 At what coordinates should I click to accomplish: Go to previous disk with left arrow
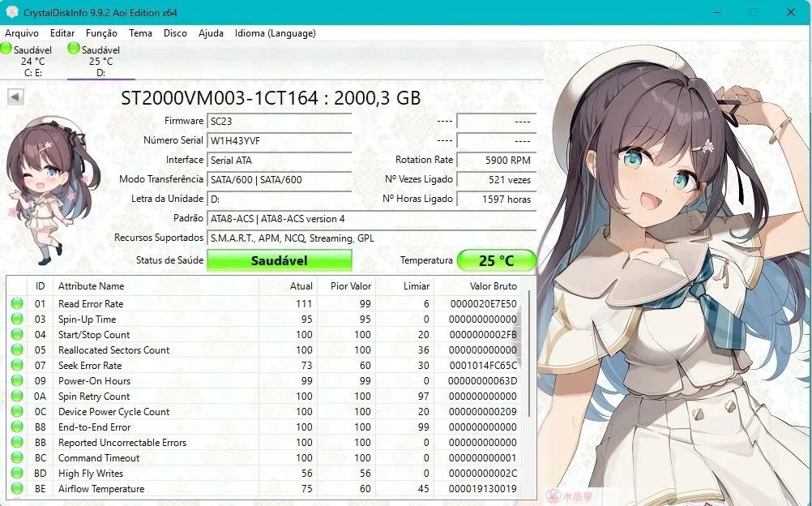click(x=15, y=96)
